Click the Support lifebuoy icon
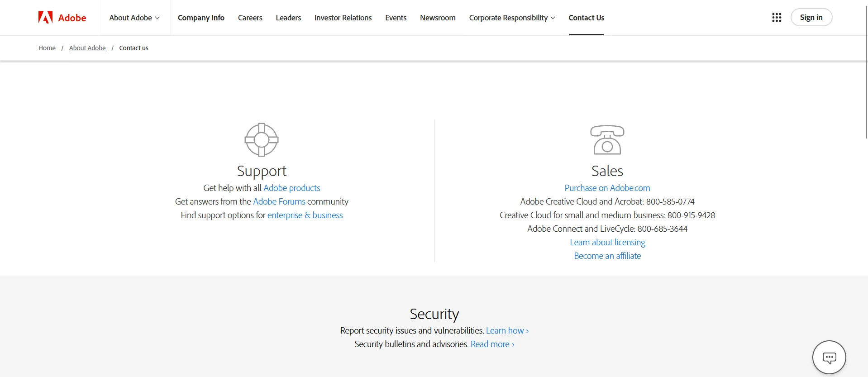The width and height of the screenshot is (868, 377). (262, 140)
